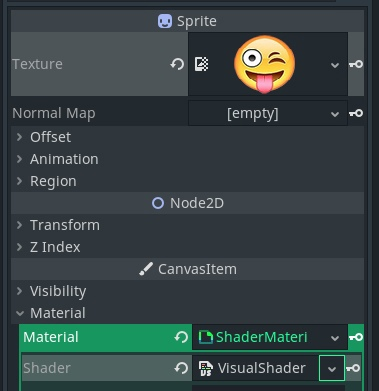This screenshot has width=379, height=391.
Task: Open the ShaderMaterial dropdown arrow
Action: pos(335,338)
